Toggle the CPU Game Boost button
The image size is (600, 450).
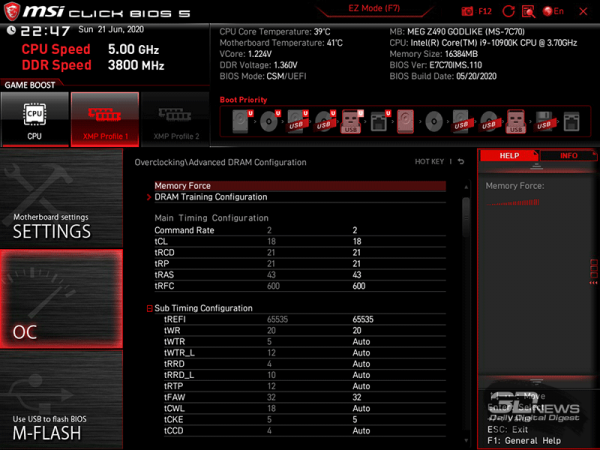pos(35,119)
